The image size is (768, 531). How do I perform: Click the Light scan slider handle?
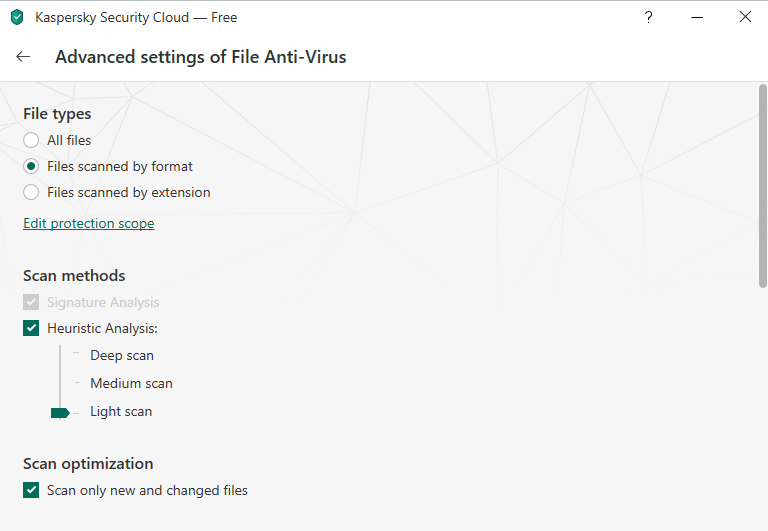tap(59, 412)
